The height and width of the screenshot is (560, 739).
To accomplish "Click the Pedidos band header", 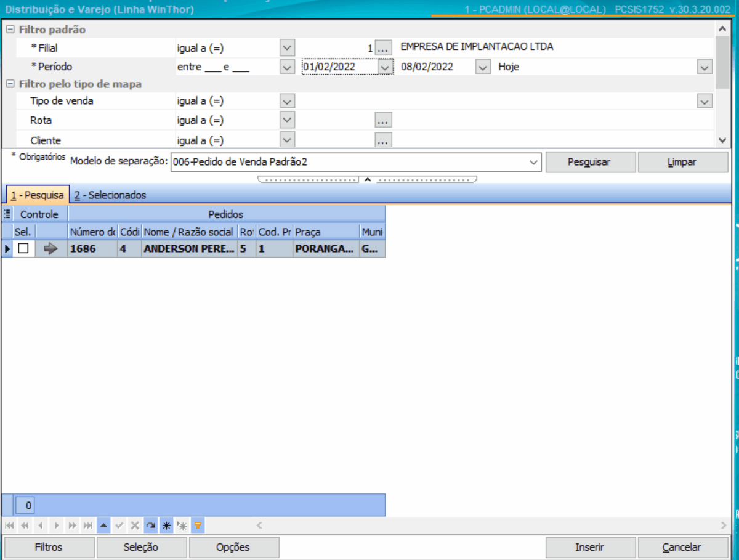I will (226, 214).
